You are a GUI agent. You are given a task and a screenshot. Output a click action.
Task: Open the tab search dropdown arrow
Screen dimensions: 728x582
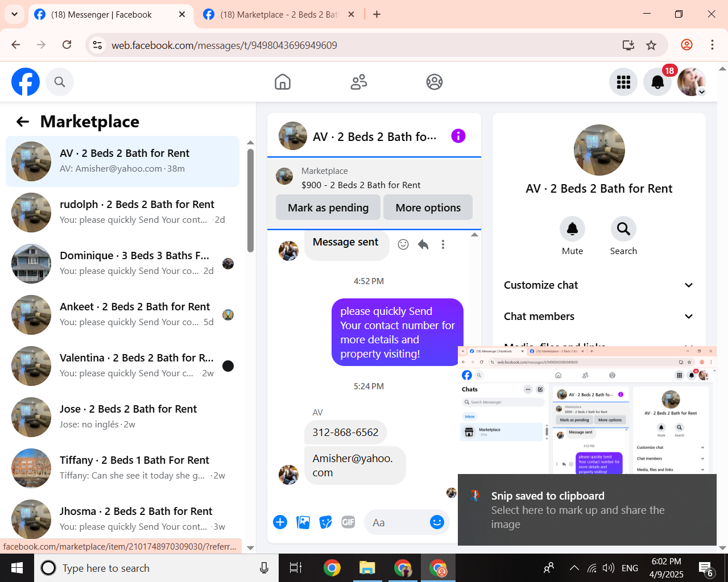point(14,15)
